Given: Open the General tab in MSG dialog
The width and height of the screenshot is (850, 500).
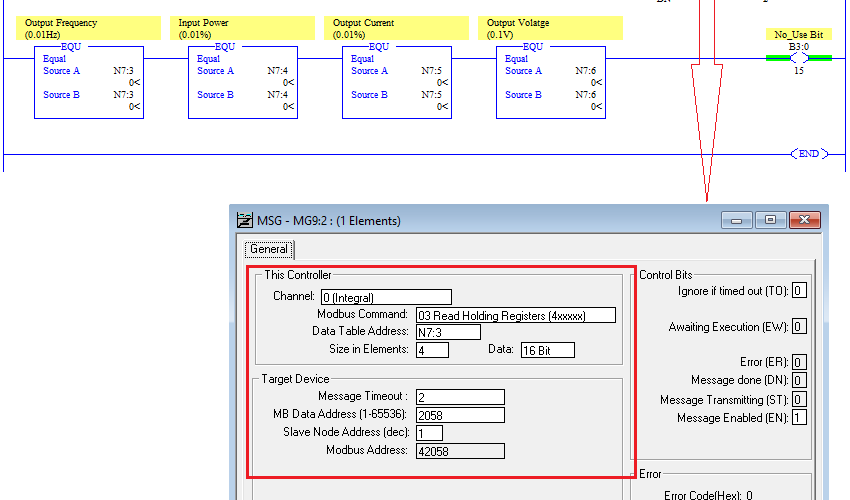Looking at the screenshot, I should point(269,249).
